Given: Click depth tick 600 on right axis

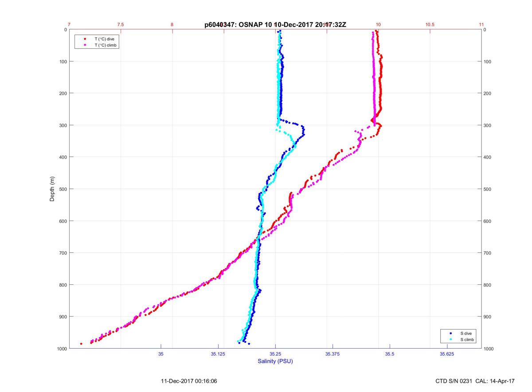Looking at the screenshot, I should [x=488, y=221].
